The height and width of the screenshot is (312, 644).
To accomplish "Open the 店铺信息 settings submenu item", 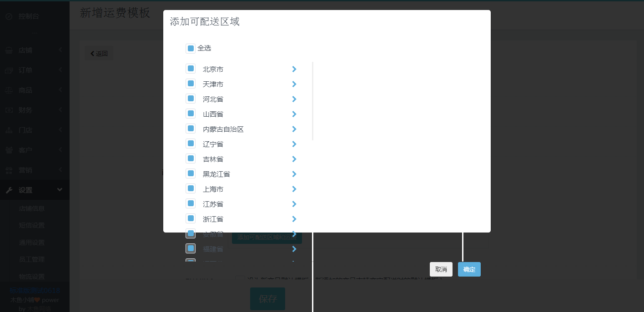I will [32, 208].
